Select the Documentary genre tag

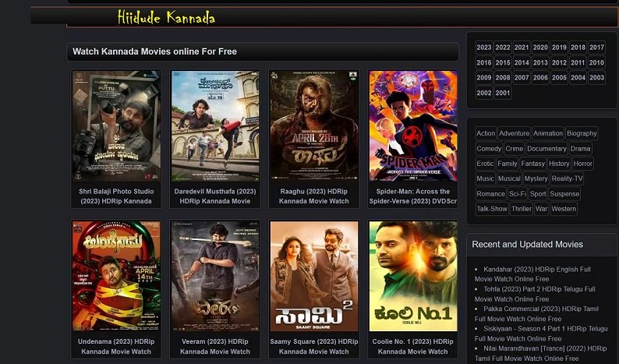click(x=546, y=149)
